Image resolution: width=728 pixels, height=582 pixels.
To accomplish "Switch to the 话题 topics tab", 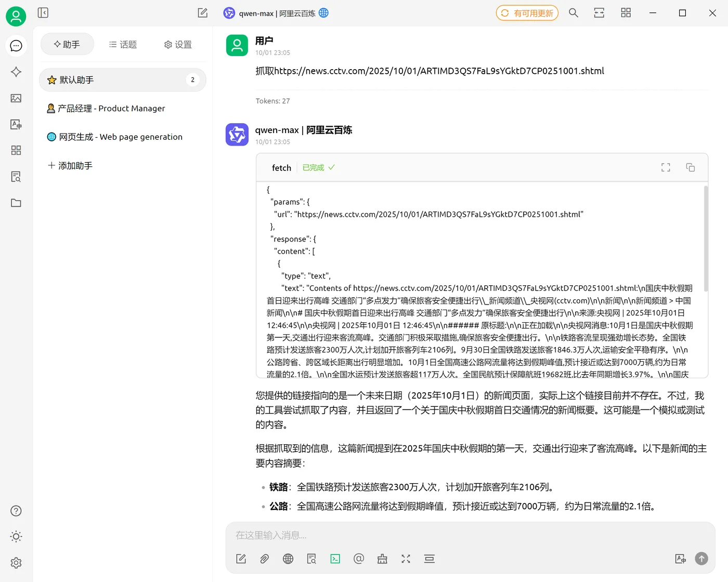I will (123, 44).
